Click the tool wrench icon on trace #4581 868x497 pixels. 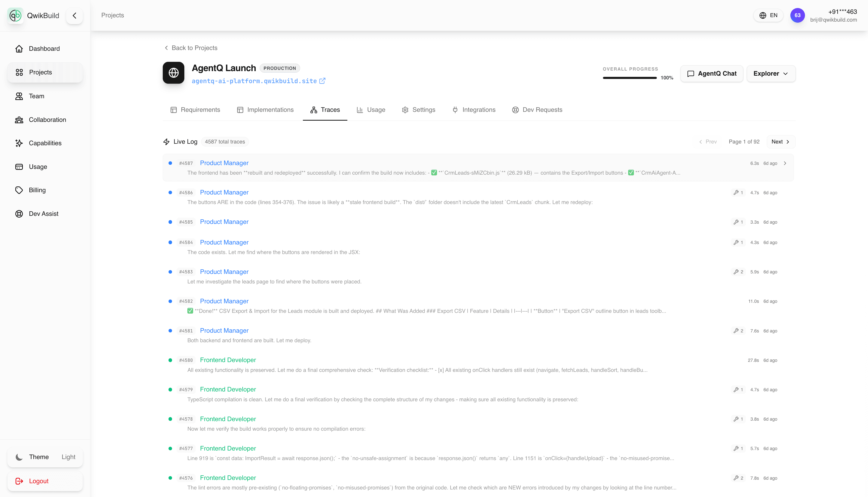(x=736, y=331)
